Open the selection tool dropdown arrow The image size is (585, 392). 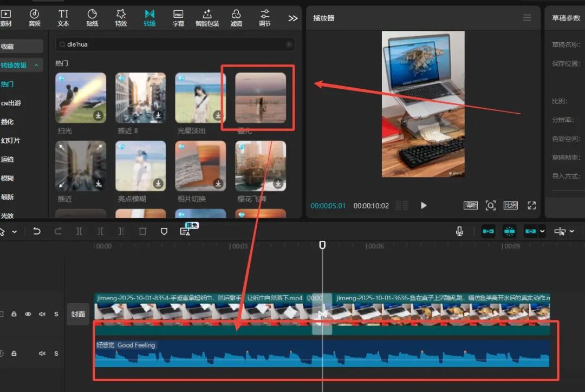[15, 232]
